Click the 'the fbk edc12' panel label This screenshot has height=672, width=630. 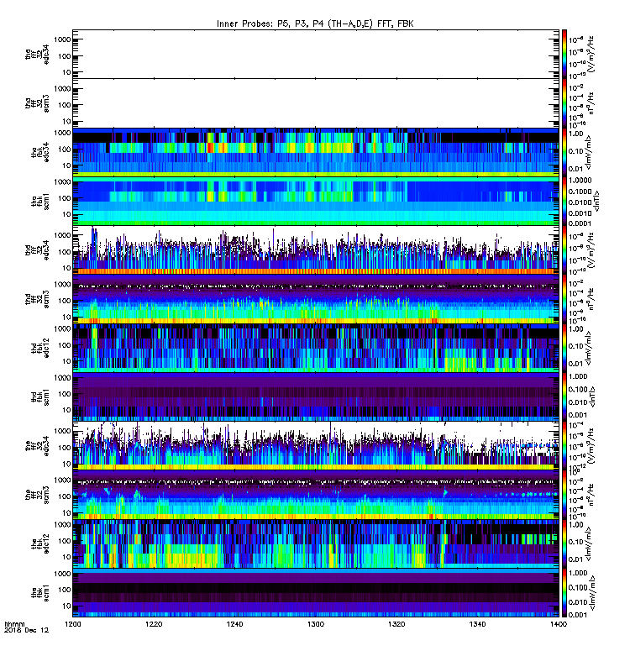[x=40, y=543]
